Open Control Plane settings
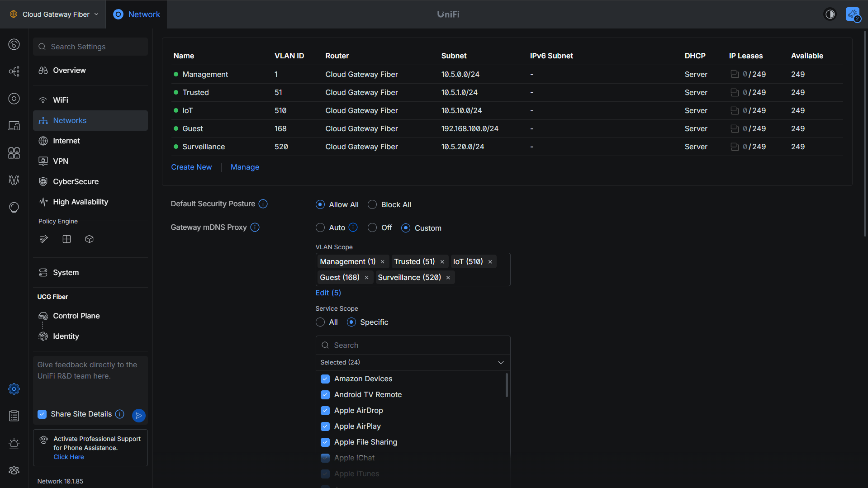Viewport: 868px width, 488px height. coord(90,316)
